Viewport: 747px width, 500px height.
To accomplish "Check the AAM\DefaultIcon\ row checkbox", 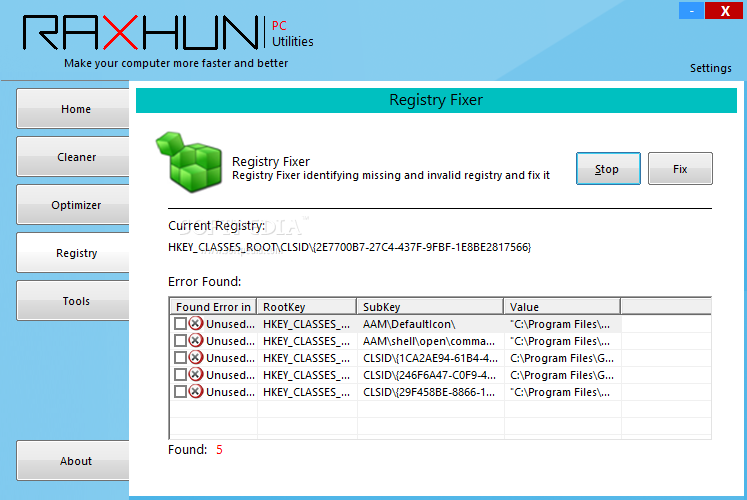I will (180, 324).
